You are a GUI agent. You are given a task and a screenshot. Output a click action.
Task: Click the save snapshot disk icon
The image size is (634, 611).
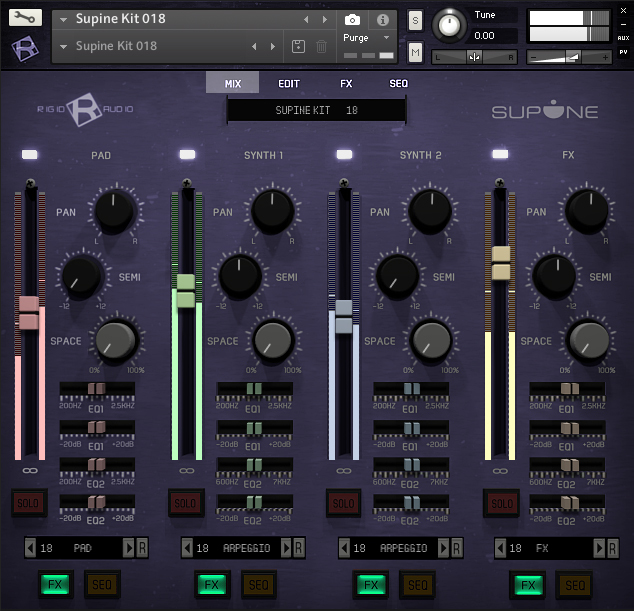click(x=298, y=46)
